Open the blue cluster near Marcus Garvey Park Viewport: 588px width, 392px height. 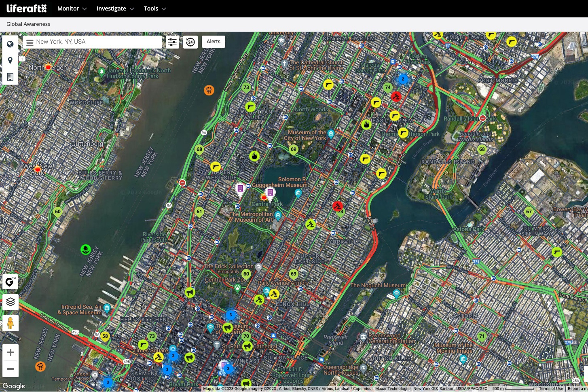pyautogui.click(x=403, y=79)
